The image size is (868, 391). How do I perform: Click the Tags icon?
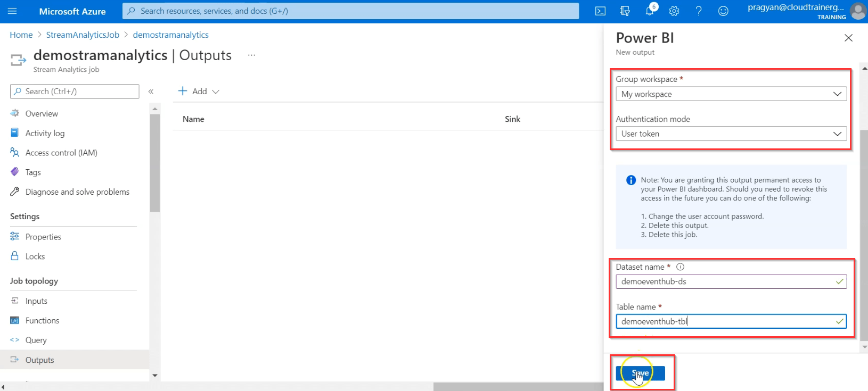tap(15, 172)
